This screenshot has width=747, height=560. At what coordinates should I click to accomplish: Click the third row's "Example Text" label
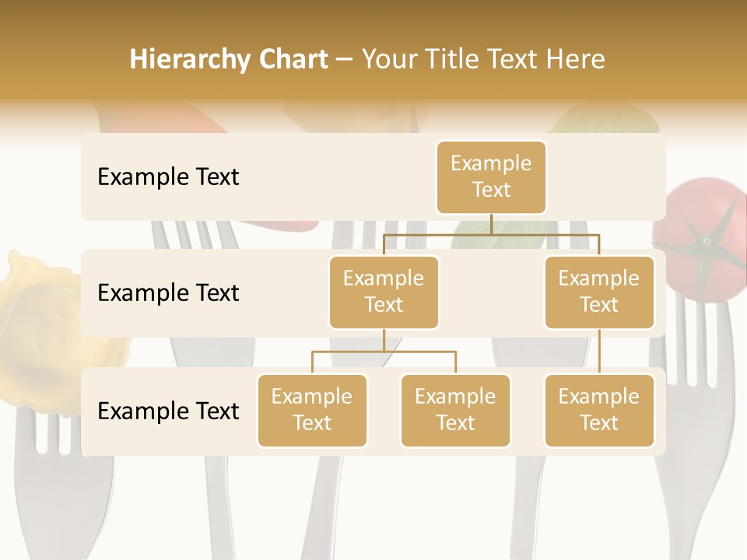click(x=168, y=411)
